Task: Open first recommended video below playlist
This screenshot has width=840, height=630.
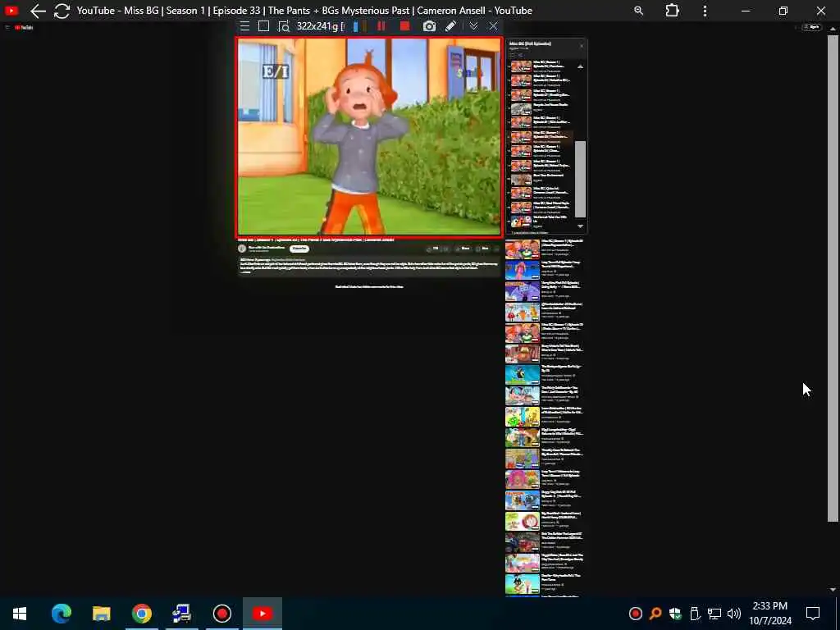Action: click(523, 249)
